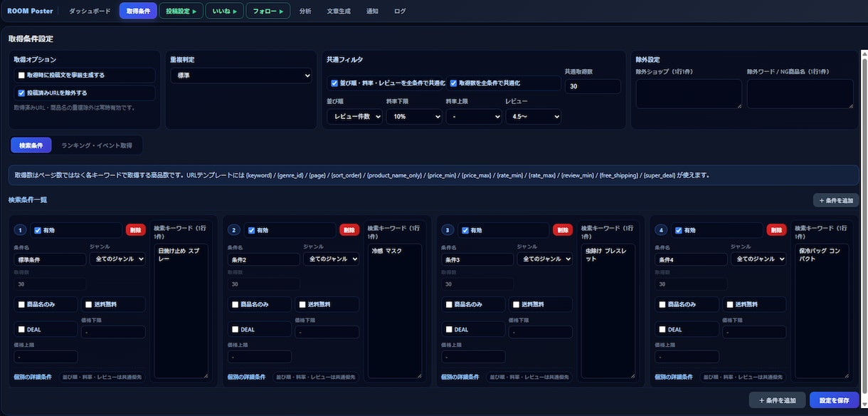Open the 料率下限 dropdown showing 10%

tap(414, 116)
